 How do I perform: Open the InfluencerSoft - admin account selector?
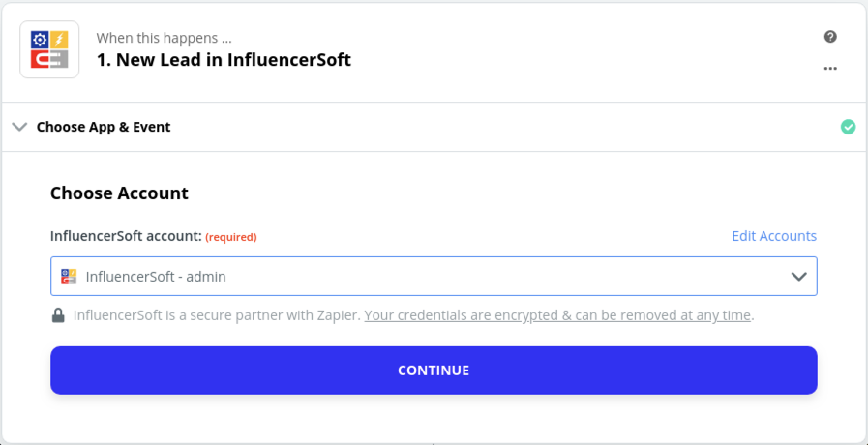pyautogui.click(x=434, y=276)
